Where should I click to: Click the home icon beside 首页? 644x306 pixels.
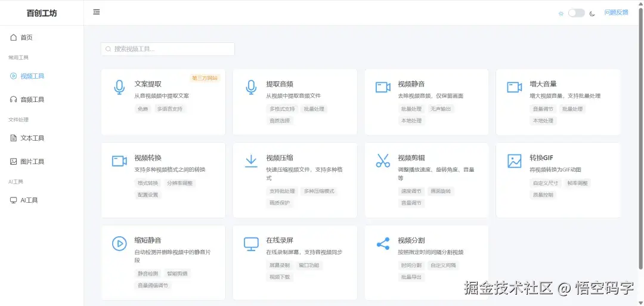click(14, 38)
